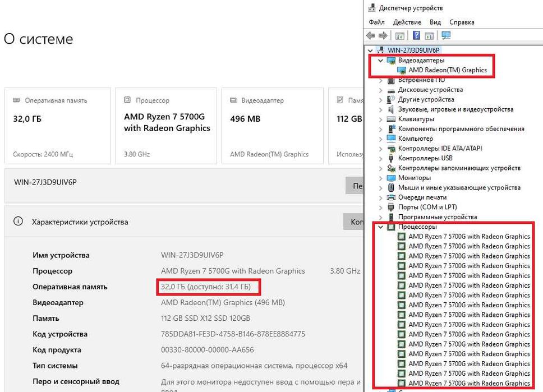The image size is (543, 392).
Task: Select the AMD Radeon(TM) Graphics device icon in tree
Action: [x=402, y=70]
